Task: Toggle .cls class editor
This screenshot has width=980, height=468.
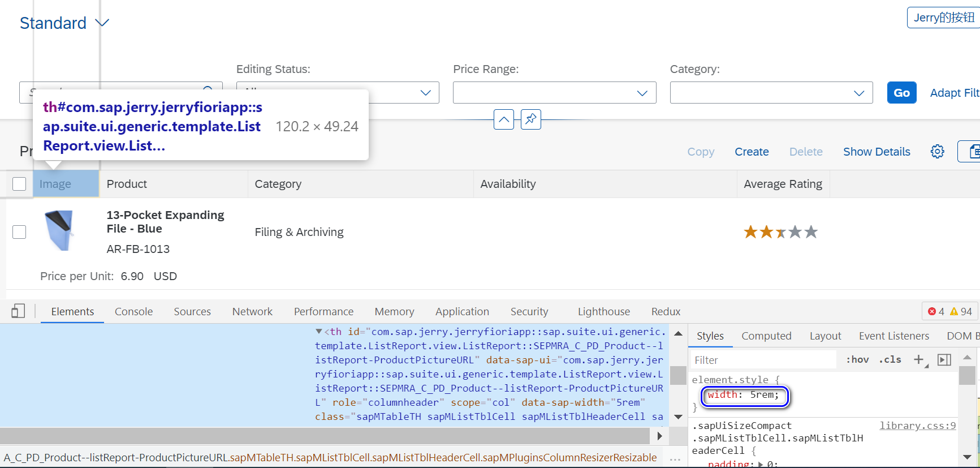Action: tap(890, 360)
